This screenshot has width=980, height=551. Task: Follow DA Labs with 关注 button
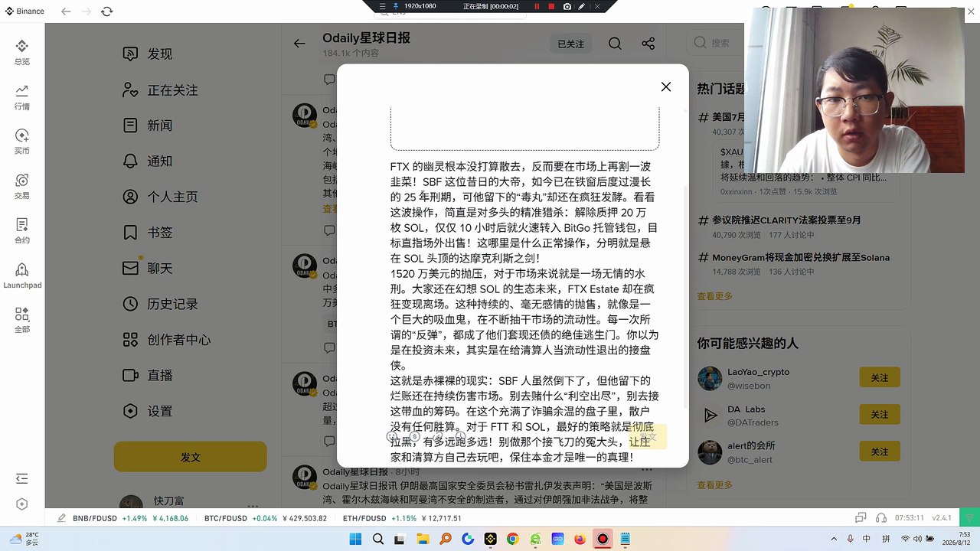(880, 415)
